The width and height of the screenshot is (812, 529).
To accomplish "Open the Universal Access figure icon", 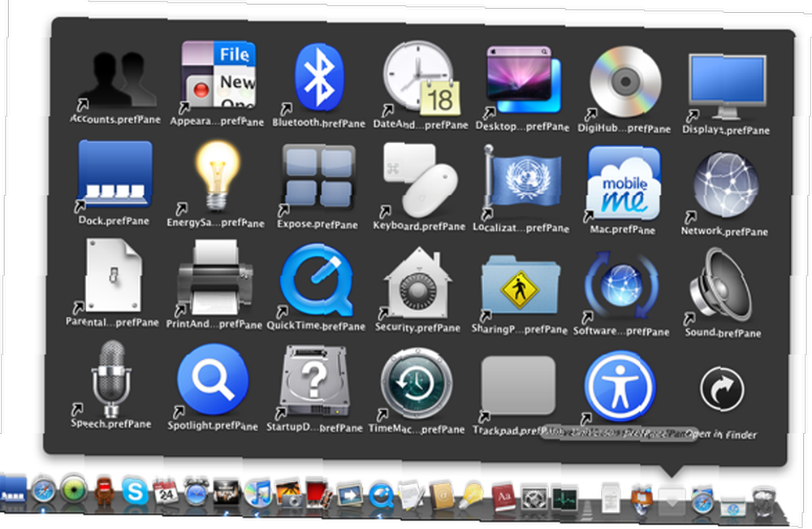I will pyautogui.click(x=620, y=387).
